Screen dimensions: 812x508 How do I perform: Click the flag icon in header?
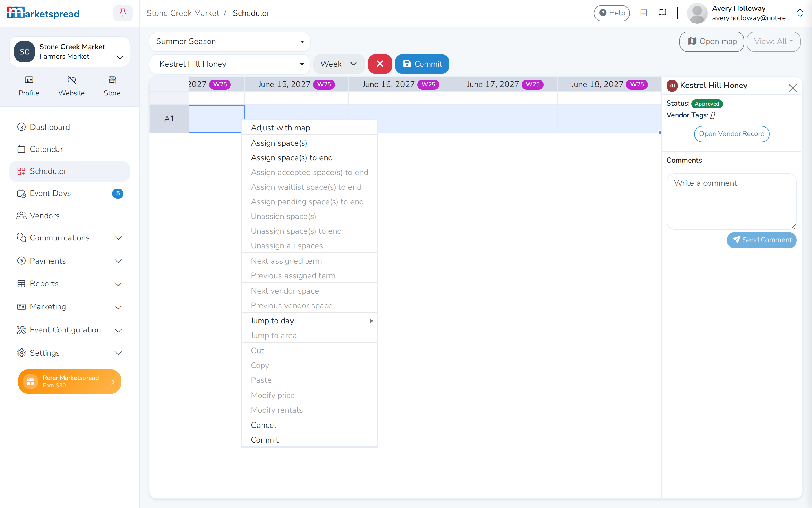tap(662, 13)
